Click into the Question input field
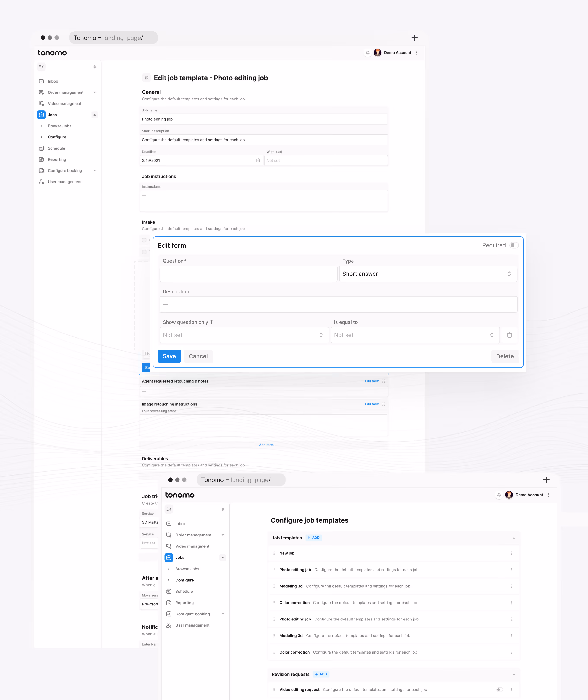Viewport: 588px width, 700px height. click(248, 274)
